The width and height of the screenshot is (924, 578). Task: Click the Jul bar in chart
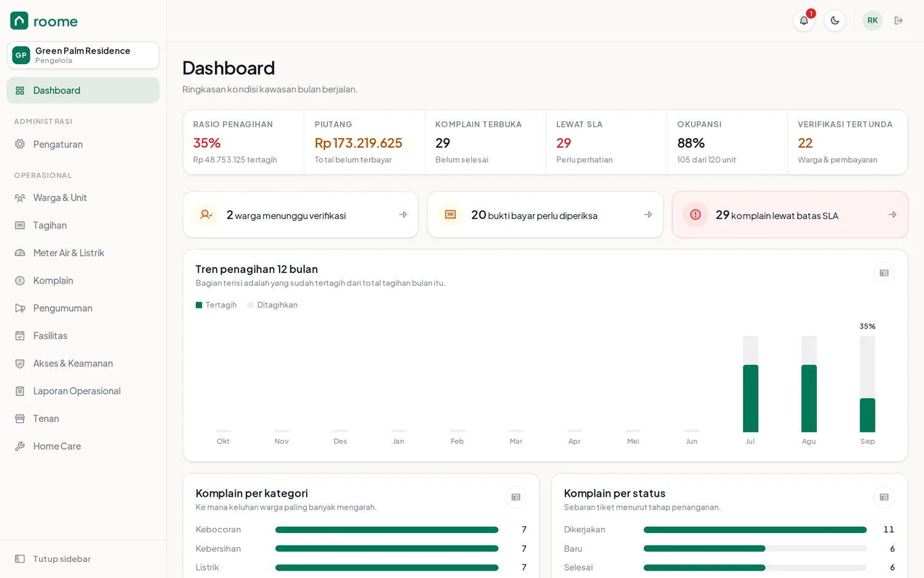click(750, 384)
